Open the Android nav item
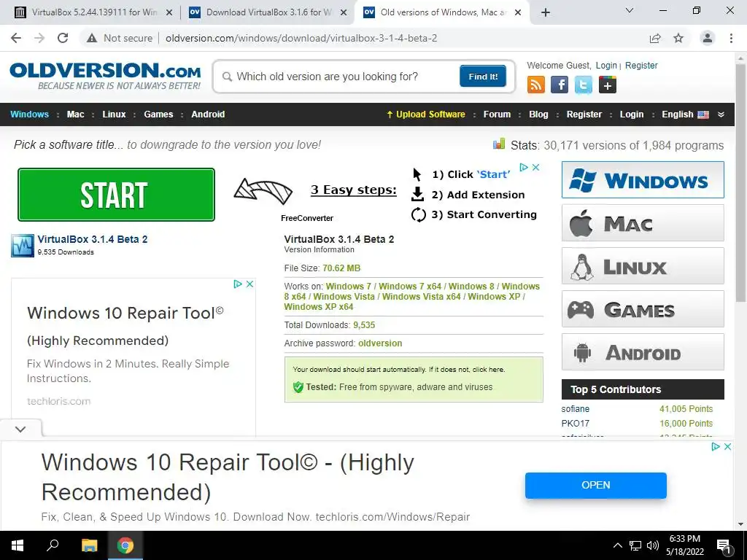 (x=208, y=114)
